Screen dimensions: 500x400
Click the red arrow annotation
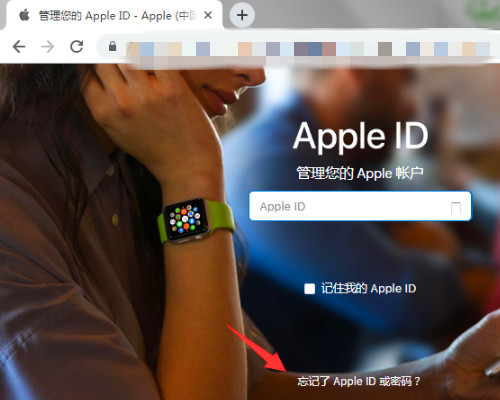[x=256, y=347]
